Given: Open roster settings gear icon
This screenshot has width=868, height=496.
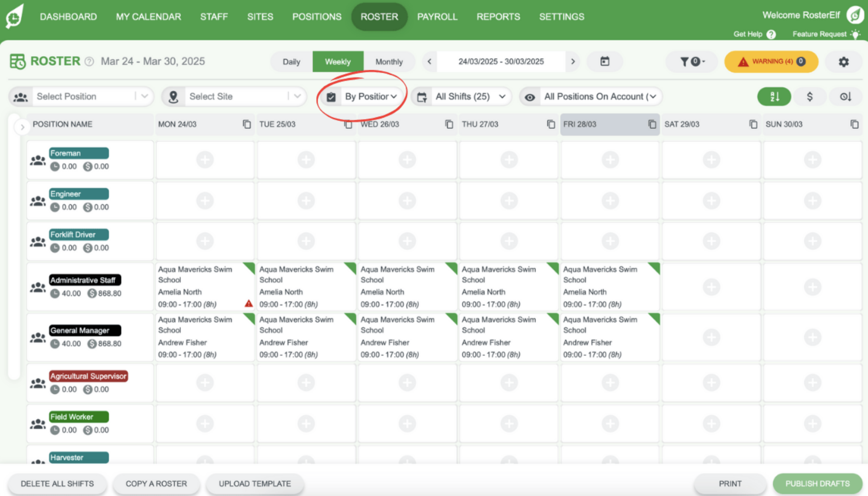Looking at the screenshot, I should point(843,62).
